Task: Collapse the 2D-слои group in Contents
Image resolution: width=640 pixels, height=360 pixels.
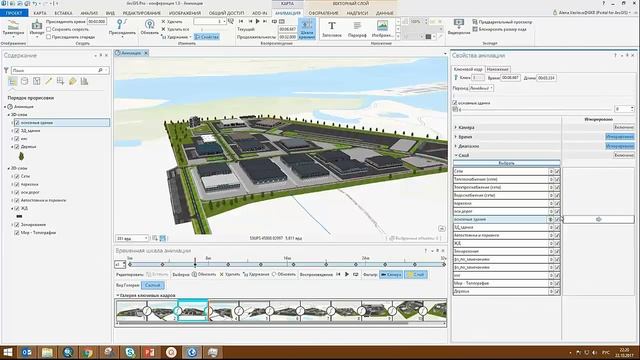Action: [x=9, y=168]
